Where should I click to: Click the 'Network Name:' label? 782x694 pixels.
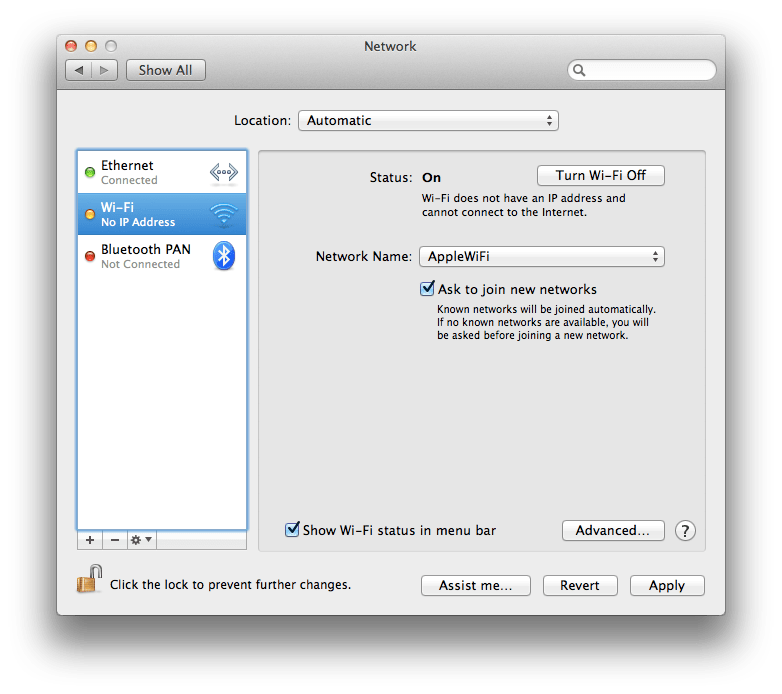point(364,257)
